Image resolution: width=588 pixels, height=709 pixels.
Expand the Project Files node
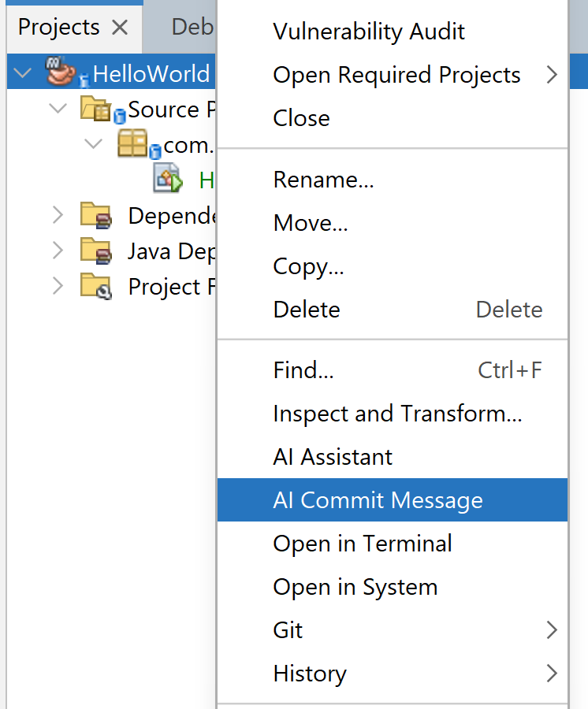tap(58, 286)
